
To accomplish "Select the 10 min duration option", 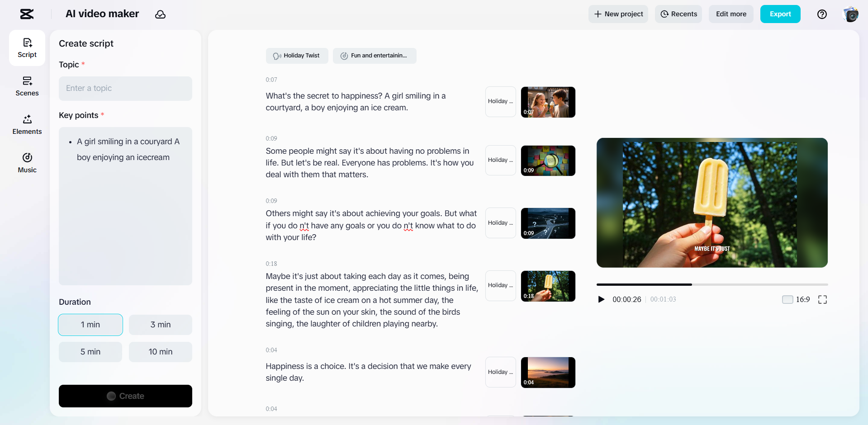I will pos(160,352).
